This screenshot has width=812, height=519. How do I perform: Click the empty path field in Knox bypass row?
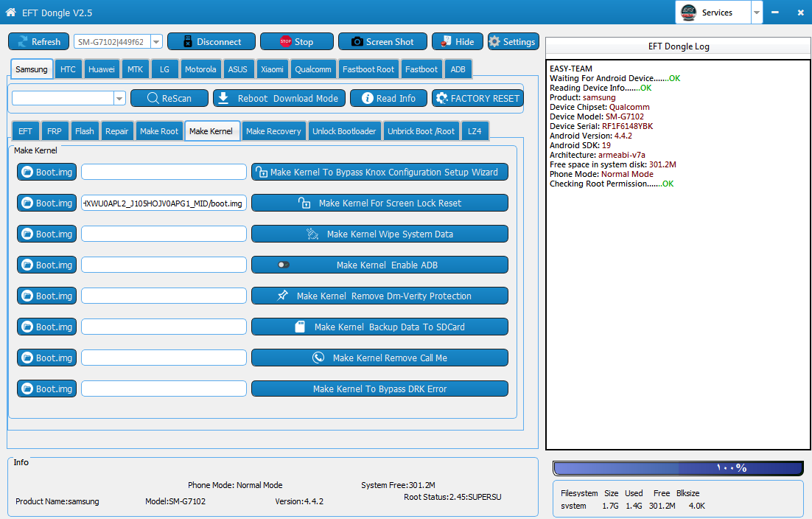164,172
